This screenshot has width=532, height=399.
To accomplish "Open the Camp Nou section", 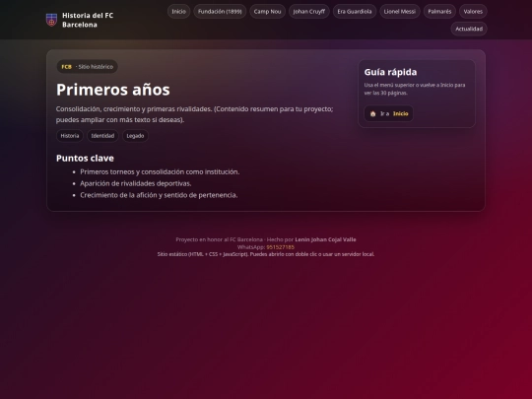I will (267, 12).
